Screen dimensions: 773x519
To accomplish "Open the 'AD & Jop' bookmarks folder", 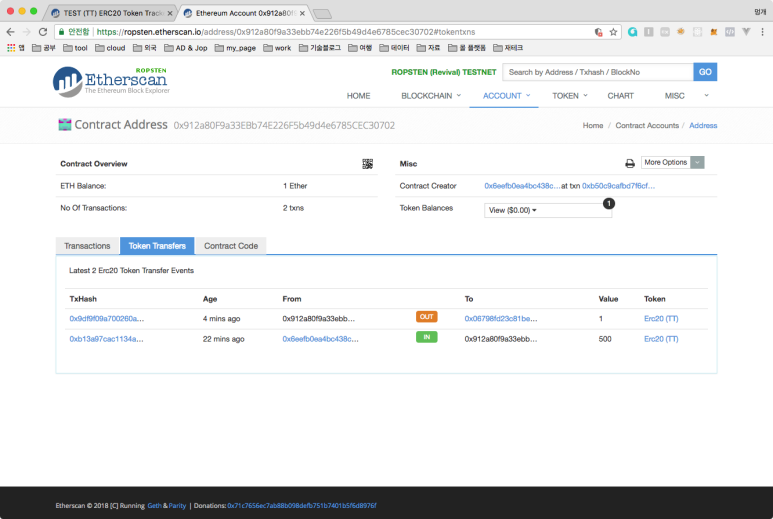I will [x=185, y=48].
